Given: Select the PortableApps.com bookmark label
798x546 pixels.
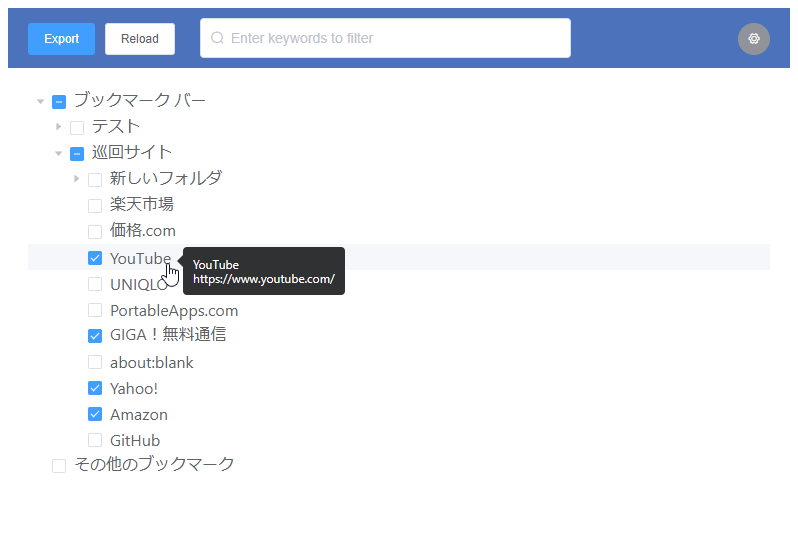Looking at the screenshot, I should pyautogui.click(x=174, y=310).
